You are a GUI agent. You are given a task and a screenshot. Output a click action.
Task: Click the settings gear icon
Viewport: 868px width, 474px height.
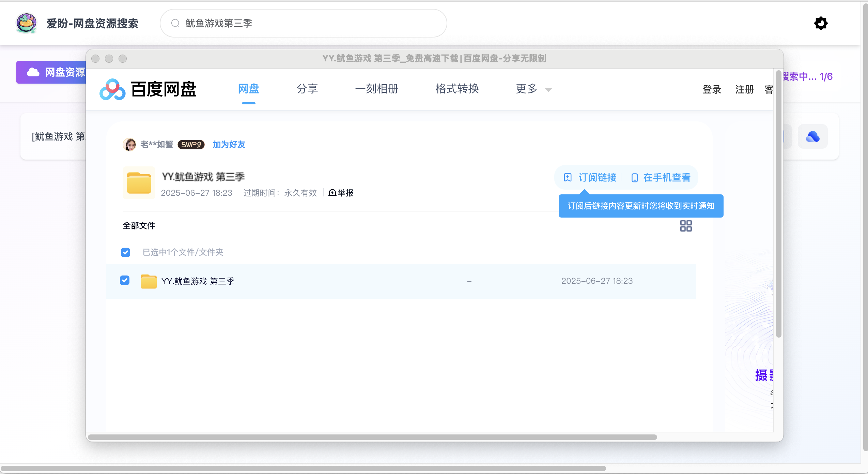tap(821, 23)
